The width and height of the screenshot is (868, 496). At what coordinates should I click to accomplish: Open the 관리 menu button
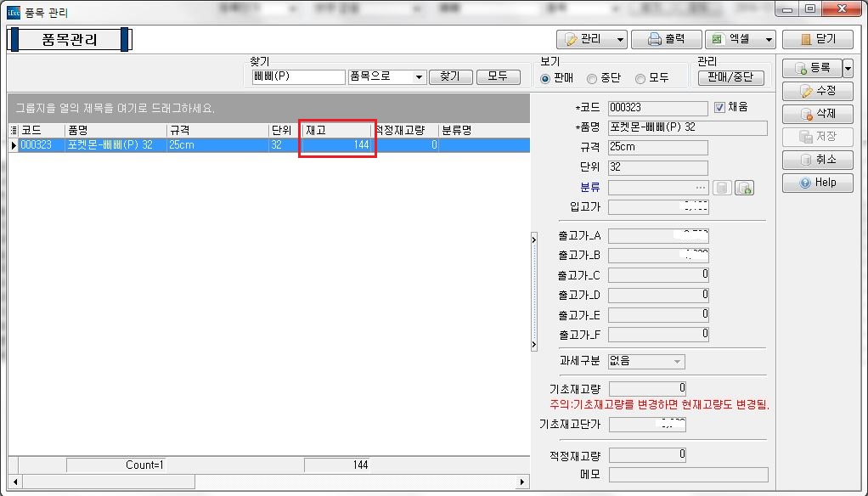pos(591,39)
